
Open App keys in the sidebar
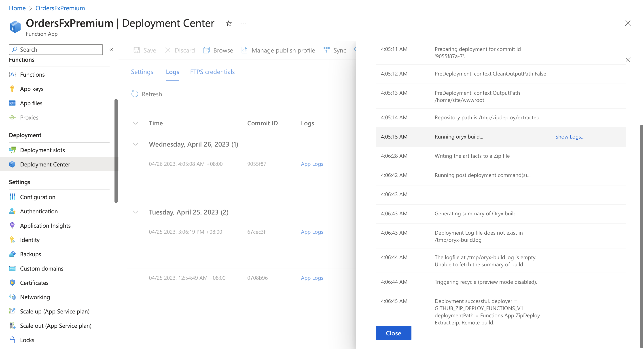click(32, 89)
